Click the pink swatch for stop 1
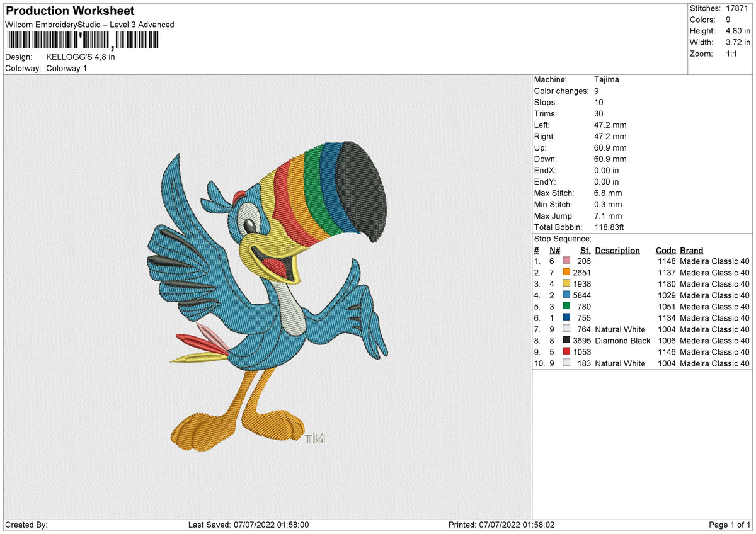Viewport: 756px width, 534px height. click(x=566, y=261)
